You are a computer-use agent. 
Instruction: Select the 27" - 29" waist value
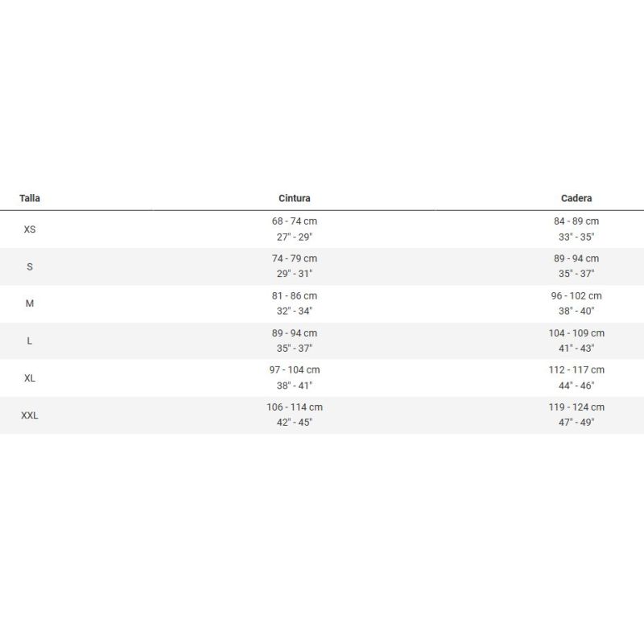click(x=295, y=237)
